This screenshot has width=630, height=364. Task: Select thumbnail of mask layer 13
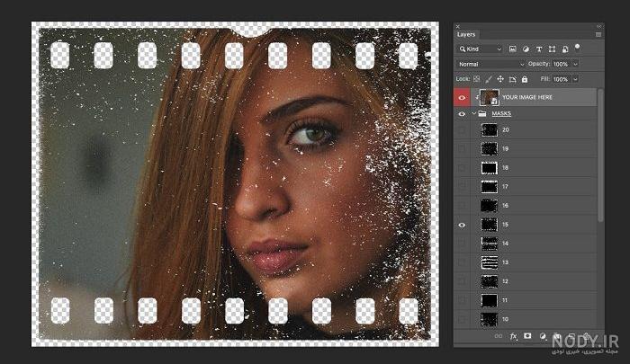point(489,262)
